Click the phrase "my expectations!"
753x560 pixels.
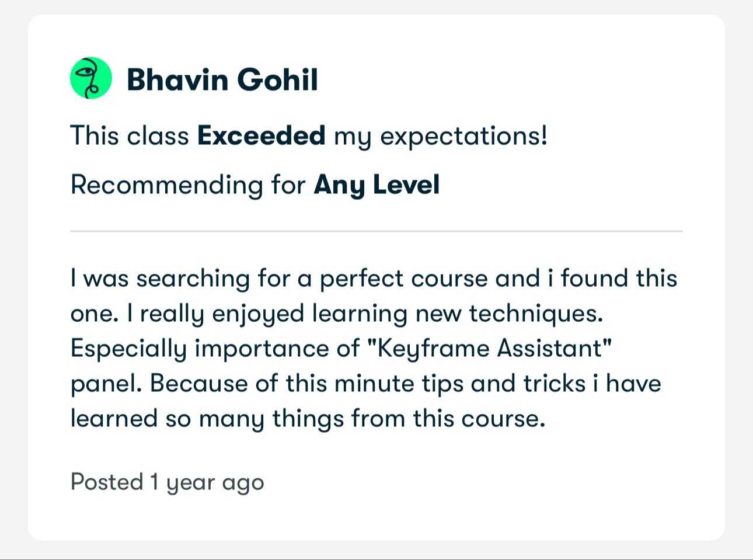click(x=441, y=136)
